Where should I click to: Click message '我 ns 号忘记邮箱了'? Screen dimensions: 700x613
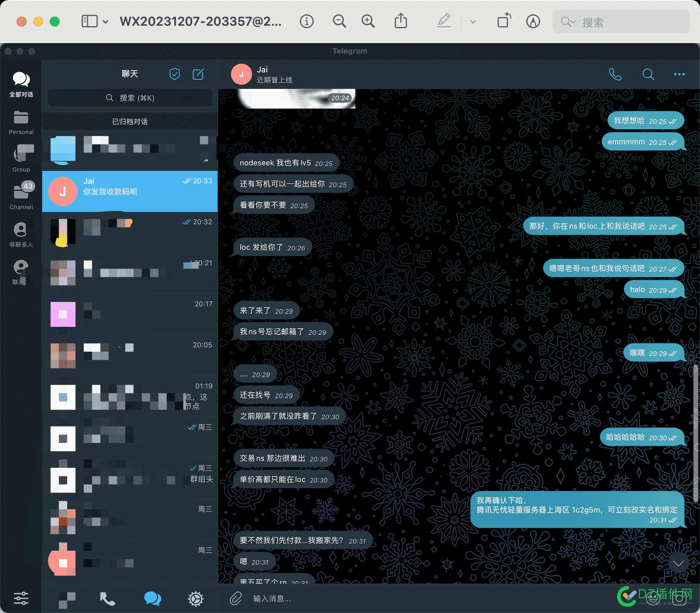click(x=283, y=332)
